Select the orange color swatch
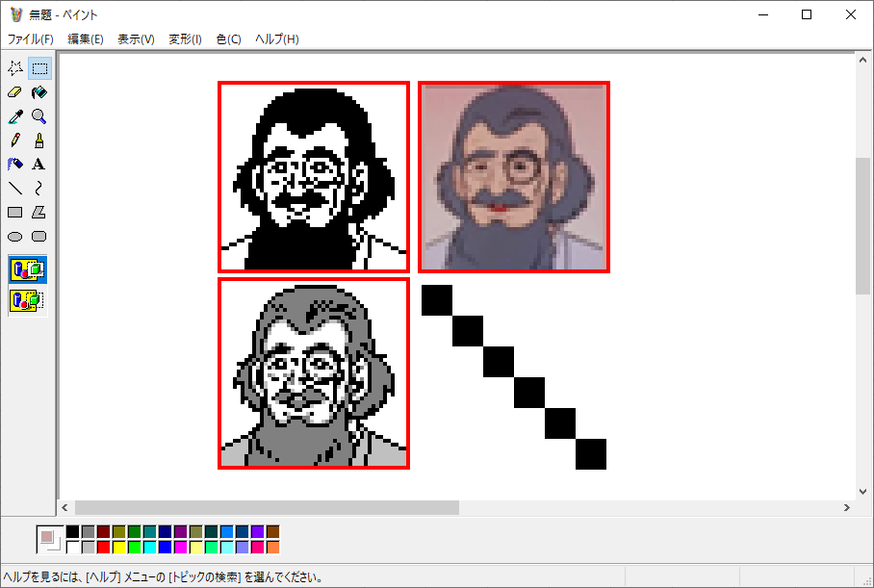Image resolution: width=874 pixels, height=588 pixels. tap(273, 548)
